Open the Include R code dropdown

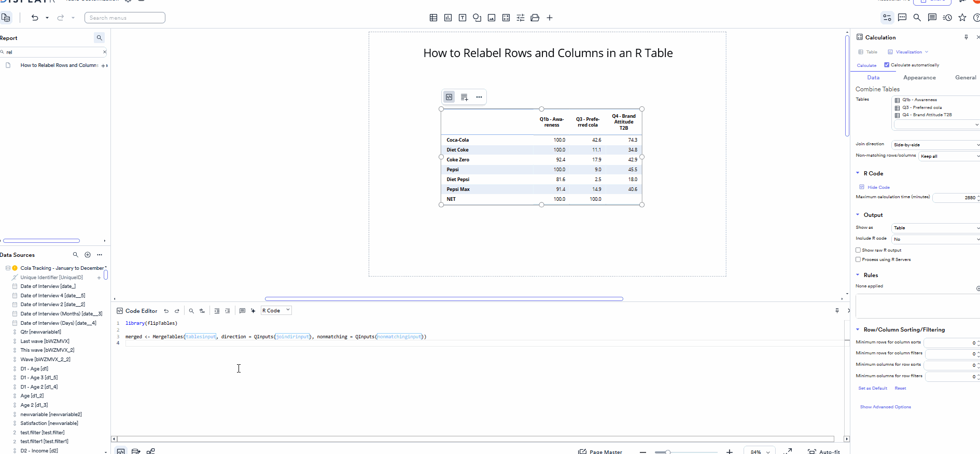pyautogui.click(x=936, y=239)
